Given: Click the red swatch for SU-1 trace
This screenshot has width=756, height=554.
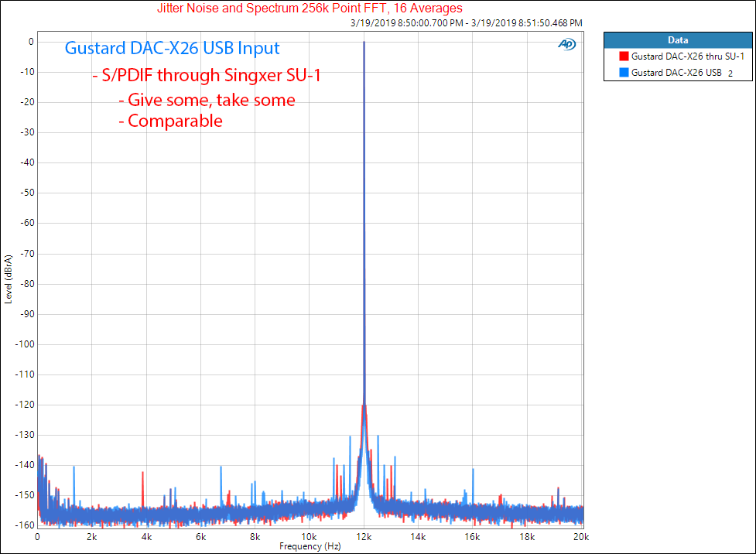Looking at the screenshot, I should click(x=624, y=56).
